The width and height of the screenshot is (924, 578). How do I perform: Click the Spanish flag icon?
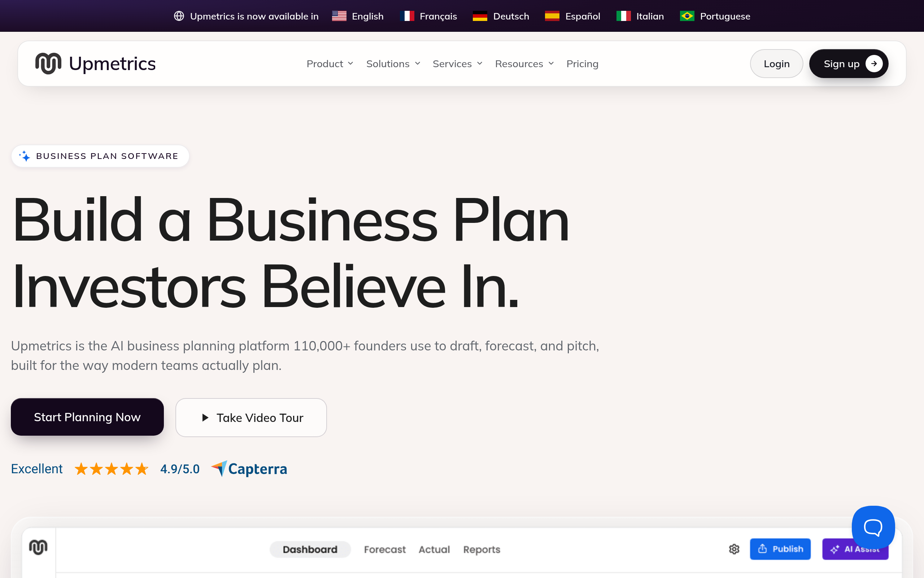pyautogui.click(x=552, y=16)
